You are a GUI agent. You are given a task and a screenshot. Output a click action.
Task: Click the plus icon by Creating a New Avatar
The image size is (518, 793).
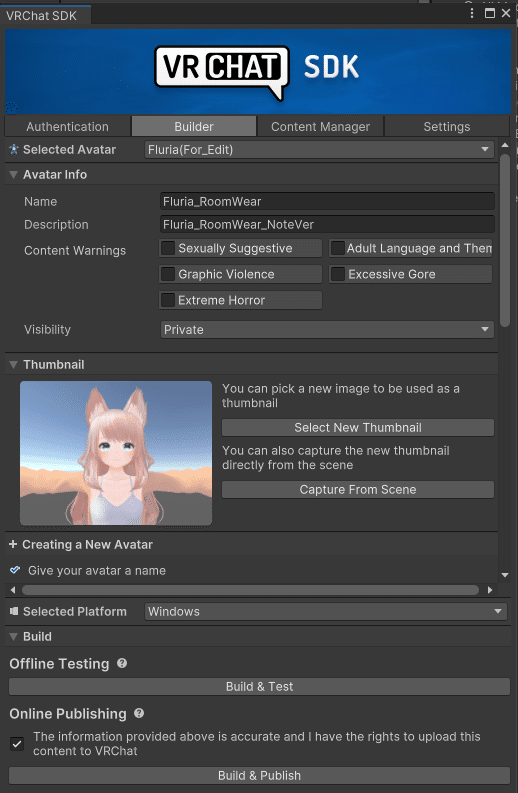(x=13, y=544)
